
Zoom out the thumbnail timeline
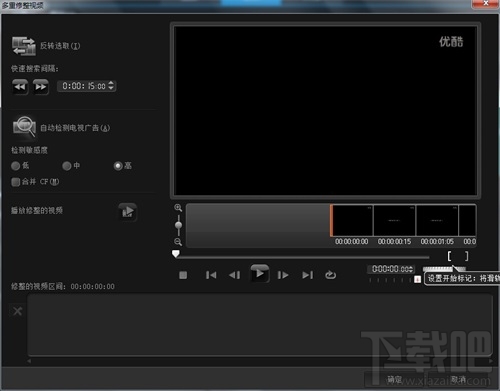tap(178, 242)
